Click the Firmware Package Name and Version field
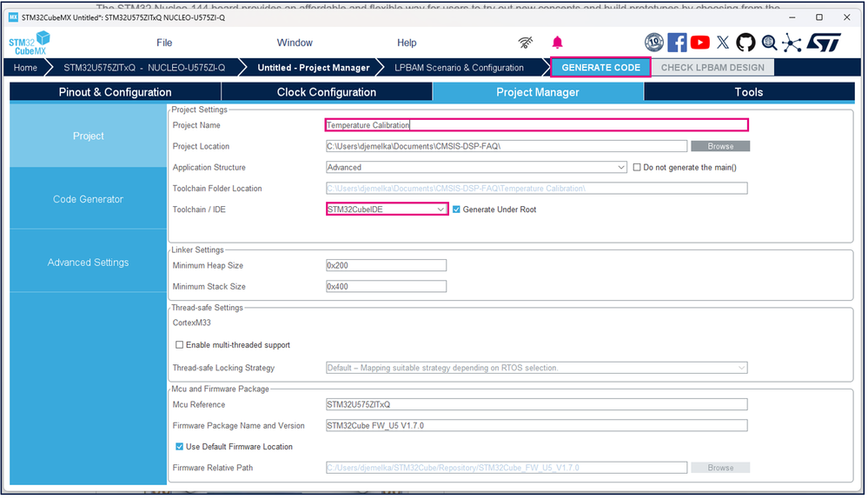Screen dimensions: 868x499 coord(536,426)
